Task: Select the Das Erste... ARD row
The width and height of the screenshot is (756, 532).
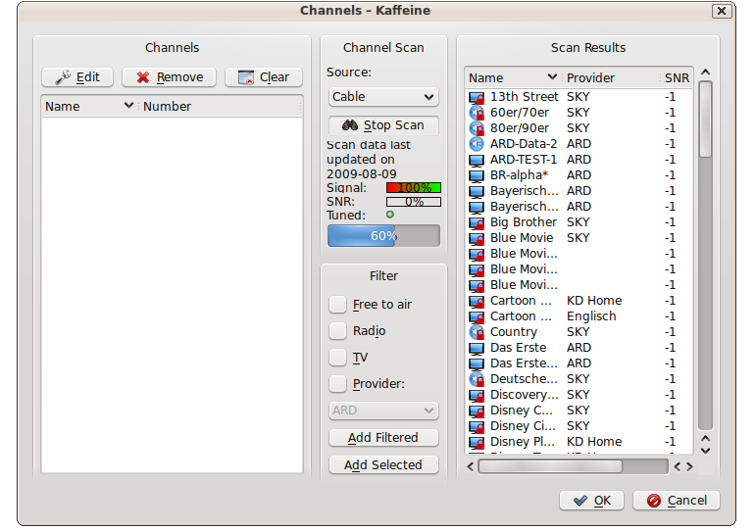Action: 580,363
